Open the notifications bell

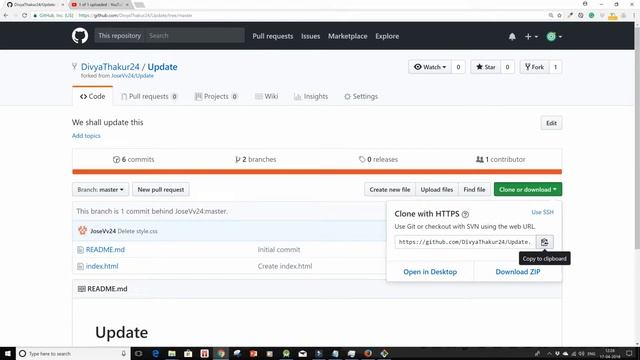pos(512,37)
